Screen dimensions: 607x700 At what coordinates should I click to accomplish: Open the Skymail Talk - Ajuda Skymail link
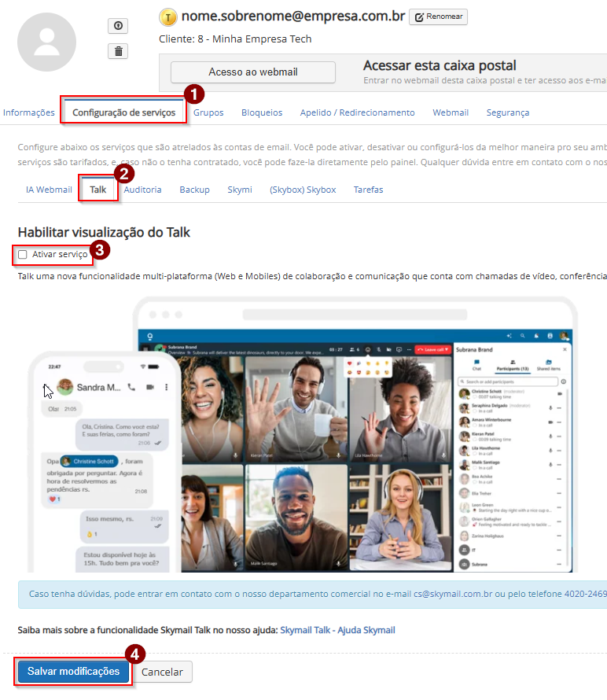337,630
